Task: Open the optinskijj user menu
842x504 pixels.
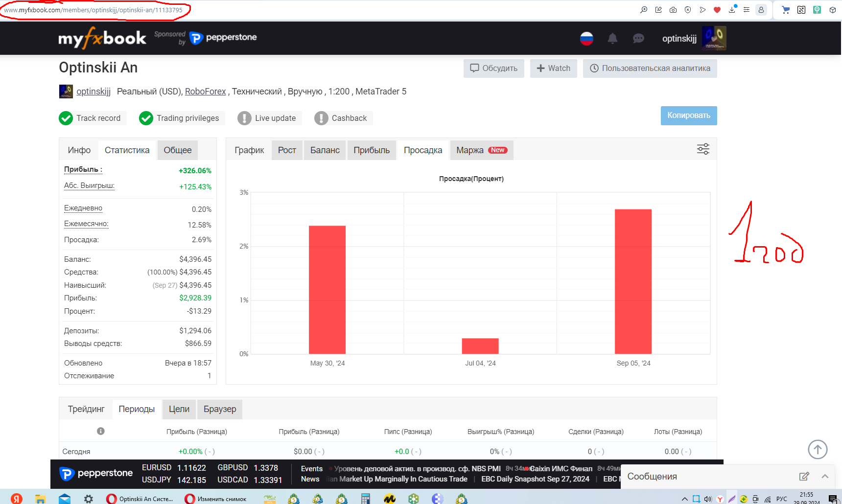Action: tap(679, 39)
